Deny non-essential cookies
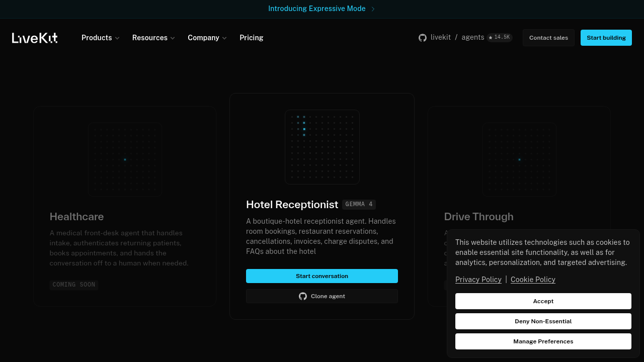The image size is (644, 362). coord(543,321)
